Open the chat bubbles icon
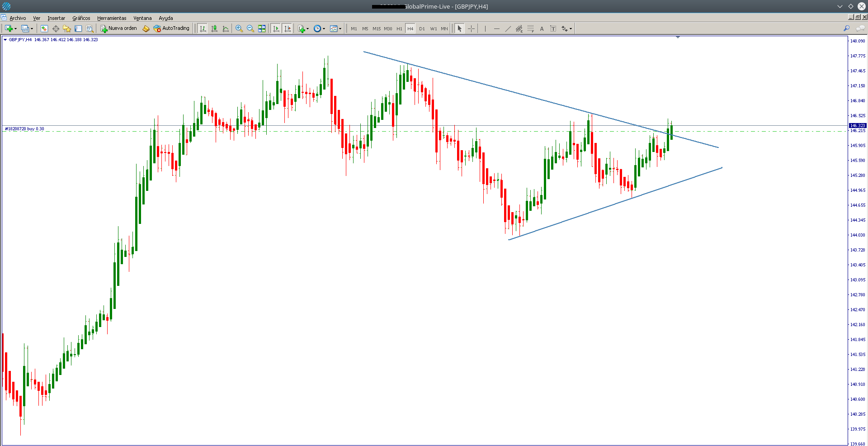 (860, 28)
